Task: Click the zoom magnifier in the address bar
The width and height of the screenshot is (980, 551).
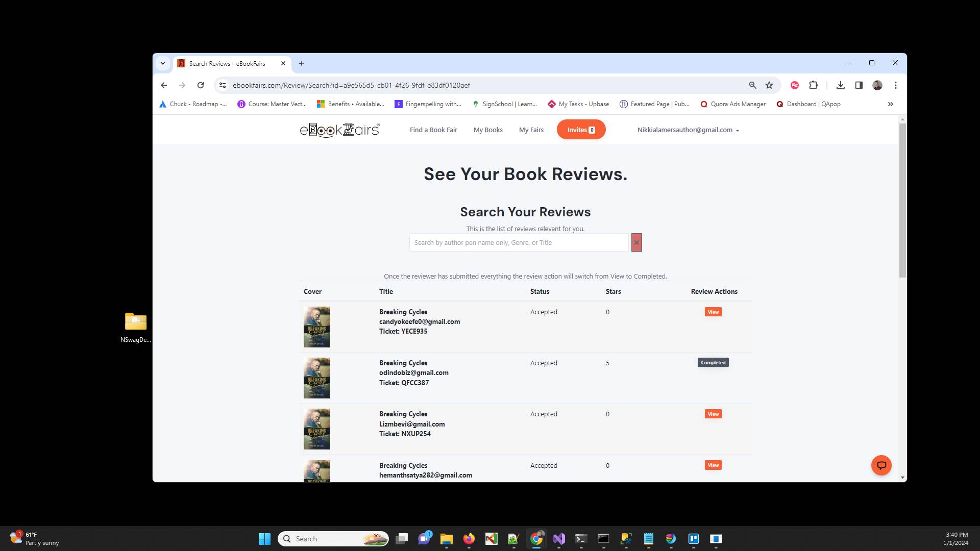Action: 753,85
